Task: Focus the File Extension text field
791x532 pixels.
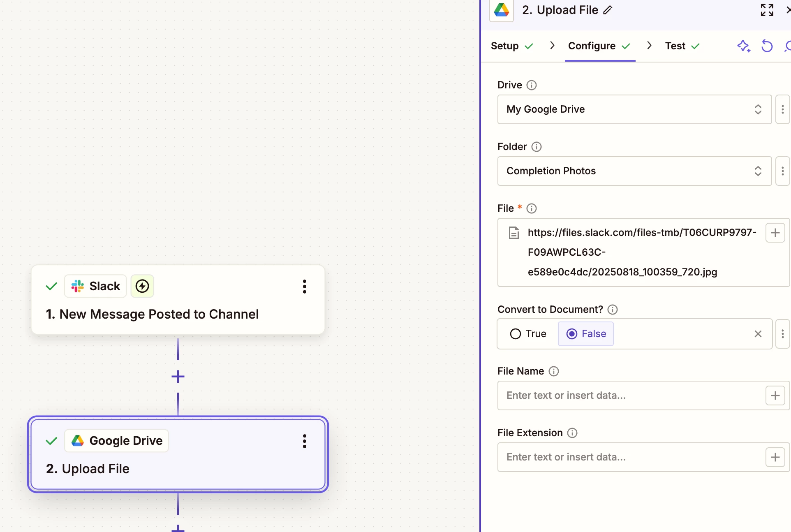Action: click(631, 457)
